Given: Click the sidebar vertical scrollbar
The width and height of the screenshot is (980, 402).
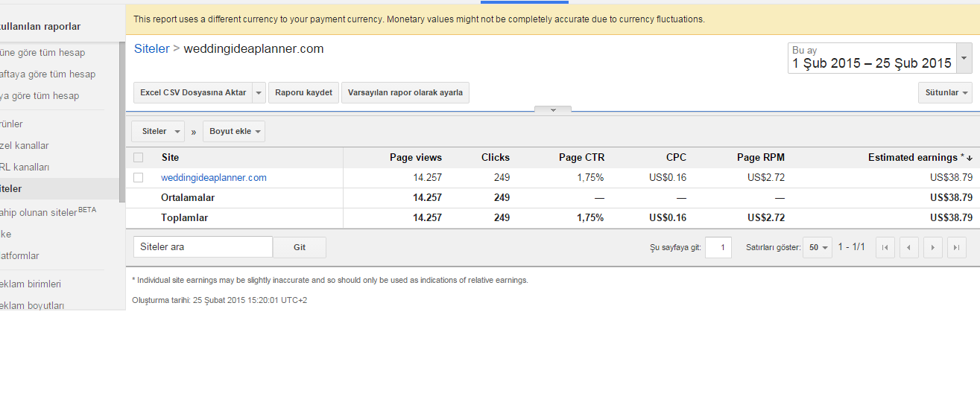Looking at the screenshot, I should [122, 121].
